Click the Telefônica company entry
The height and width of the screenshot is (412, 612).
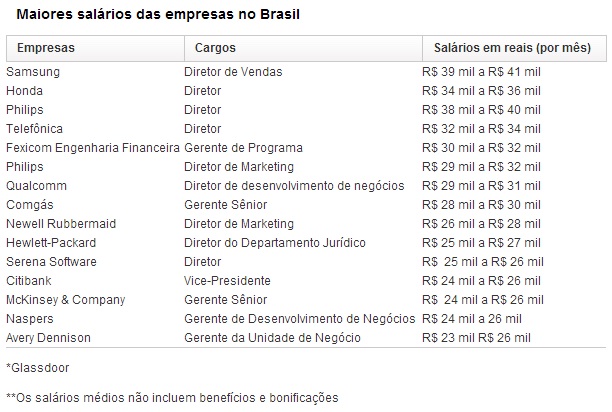click(34, 129)
